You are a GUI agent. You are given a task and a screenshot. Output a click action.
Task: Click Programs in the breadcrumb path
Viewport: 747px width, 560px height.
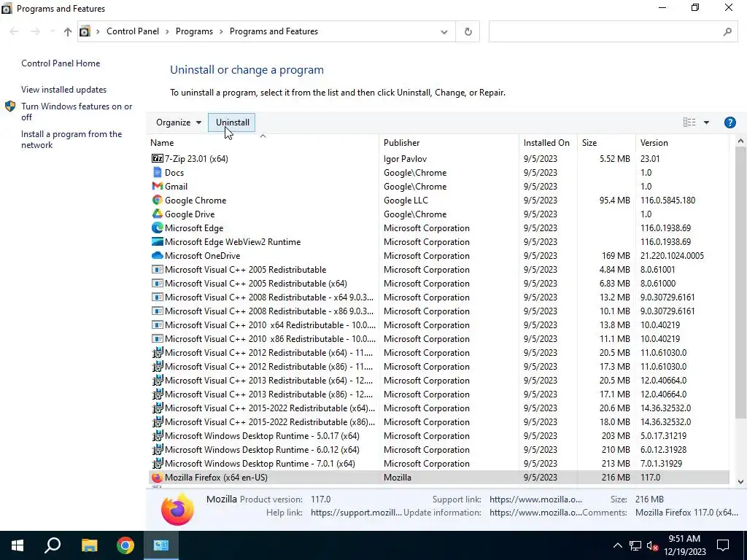(x=194, y=31)
